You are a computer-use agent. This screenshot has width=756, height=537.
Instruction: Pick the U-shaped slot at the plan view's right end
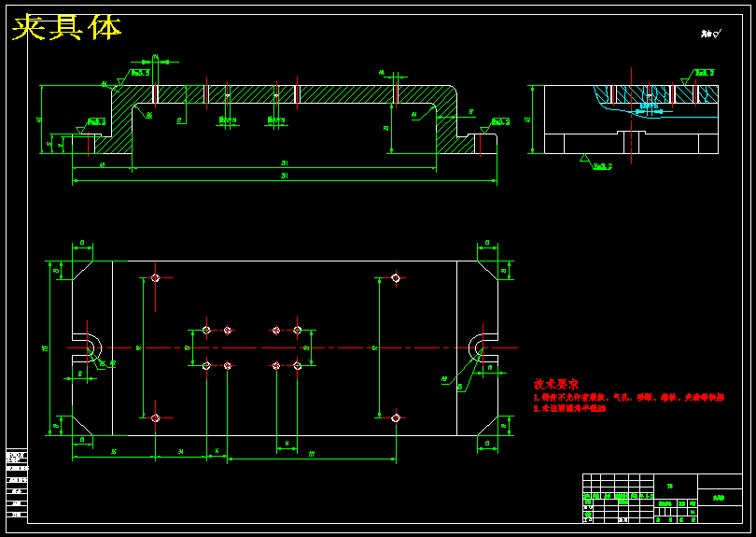(483, 347)
